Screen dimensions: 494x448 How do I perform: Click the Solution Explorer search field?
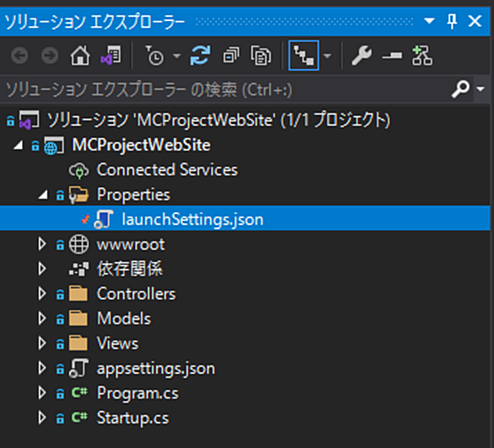pyautogui.click(x=226, y=89)
